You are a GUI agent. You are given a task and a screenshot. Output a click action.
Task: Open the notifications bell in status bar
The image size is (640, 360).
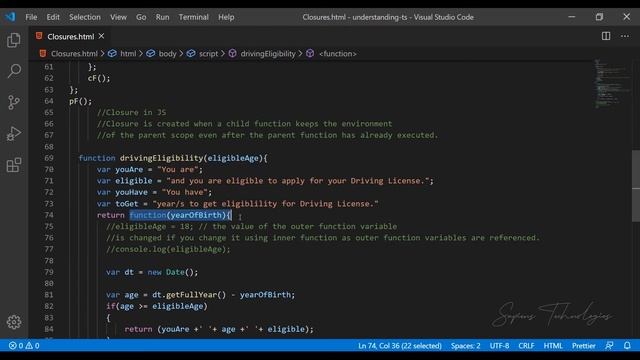pos(627,346)
